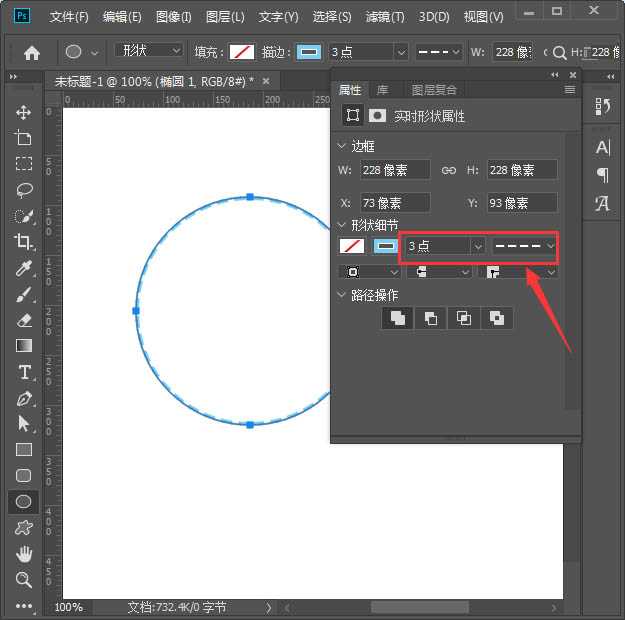
Task: Select the Horizontal Type tool
Action: [x=24, y=372]
